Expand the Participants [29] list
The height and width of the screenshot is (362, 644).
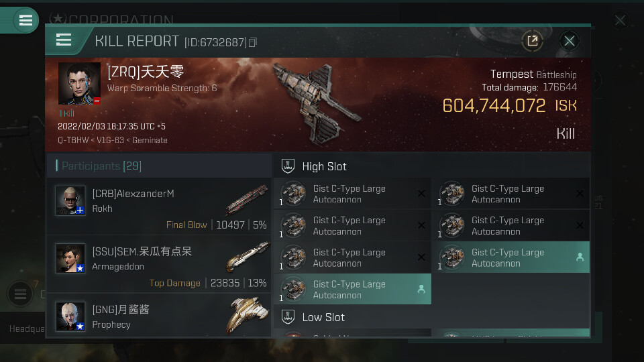159,166
